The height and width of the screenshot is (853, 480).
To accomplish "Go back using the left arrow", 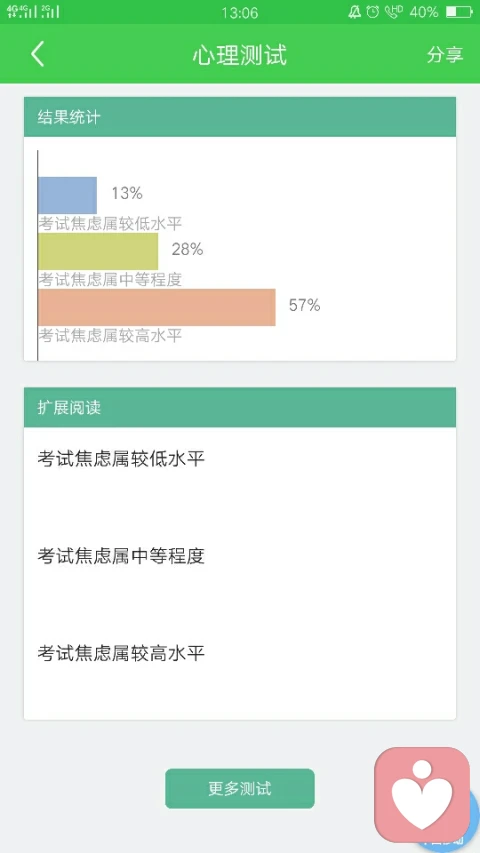I will [38, 54].
